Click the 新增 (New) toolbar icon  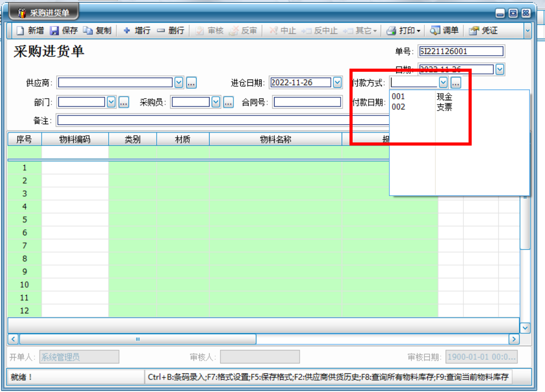click(x=20, y=31)
